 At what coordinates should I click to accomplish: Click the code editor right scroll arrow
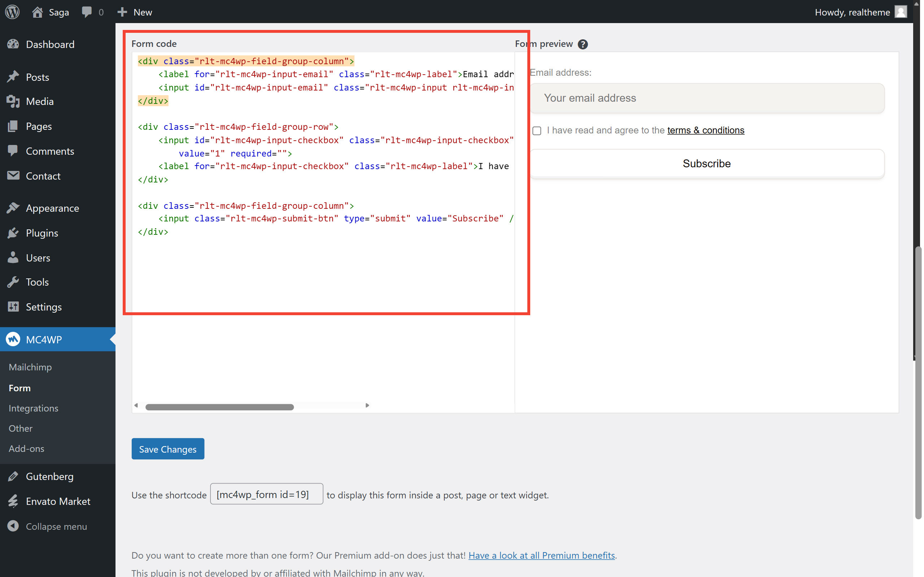click(367, 405)
